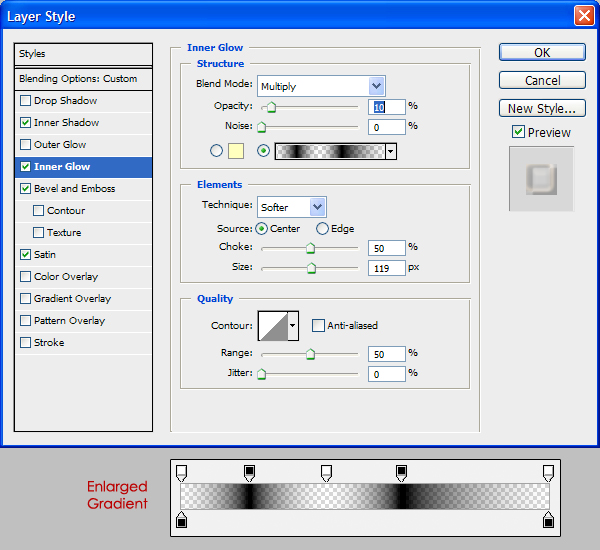Select the solid color radio button

tap(216, 151)
